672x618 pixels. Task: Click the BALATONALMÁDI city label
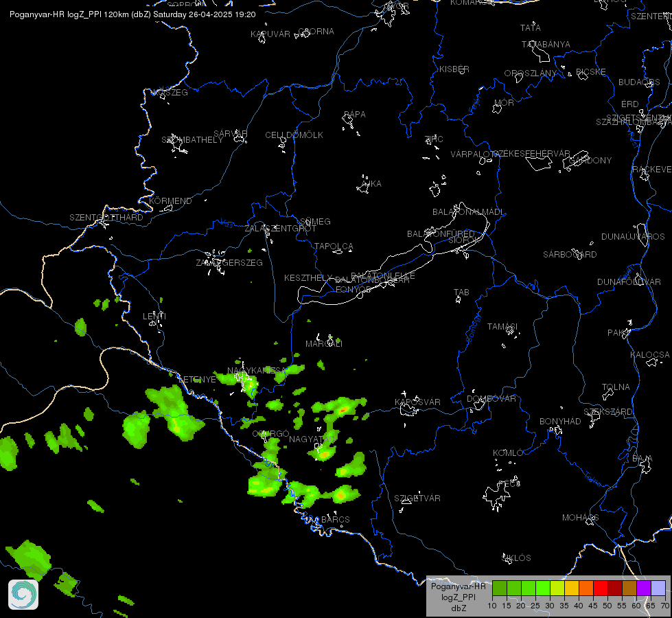468,212
